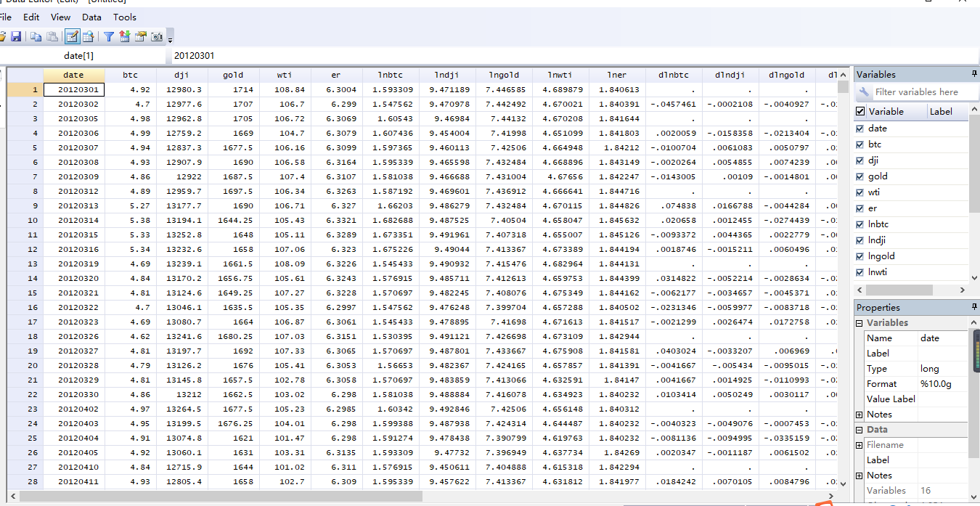The width and height of the screenshot is (980, 506).
Task: Click the Filter variables here field
Action: 916,92
